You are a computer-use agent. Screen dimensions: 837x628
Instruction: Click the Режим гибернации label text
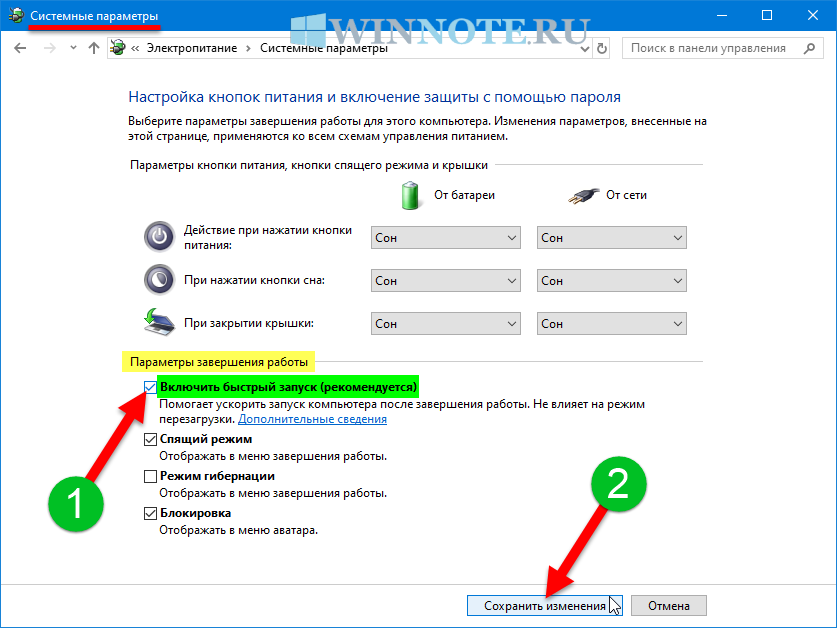217,476
